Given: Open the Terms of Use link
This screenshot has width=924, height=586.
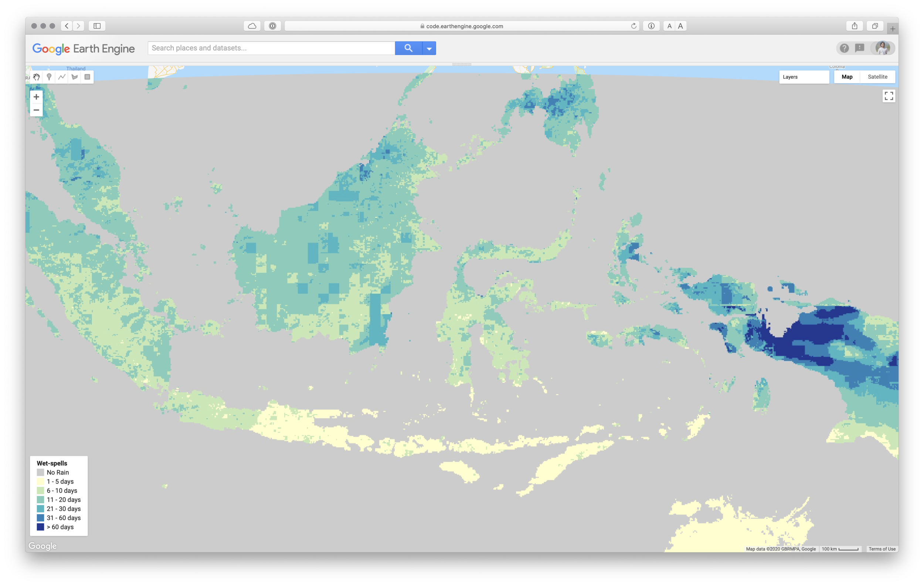Looking at the screenshot, I should (x=882, y=549).
